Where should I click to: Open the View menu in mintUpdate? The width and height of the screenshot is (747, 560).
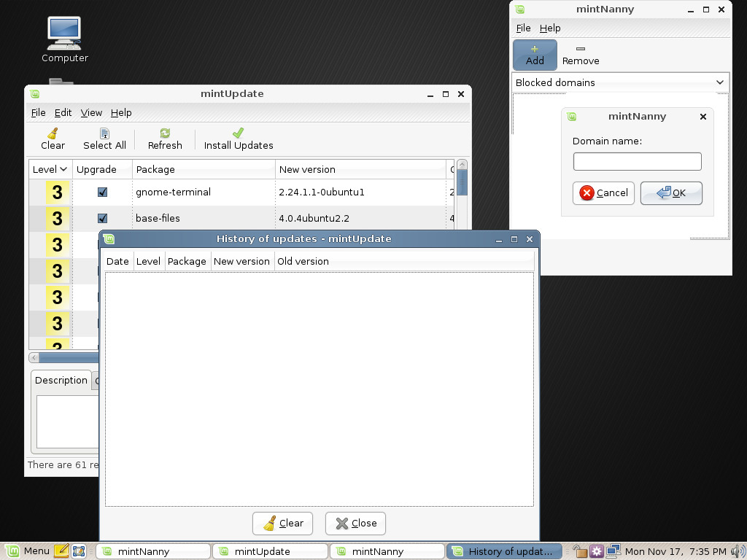(91, 113)
